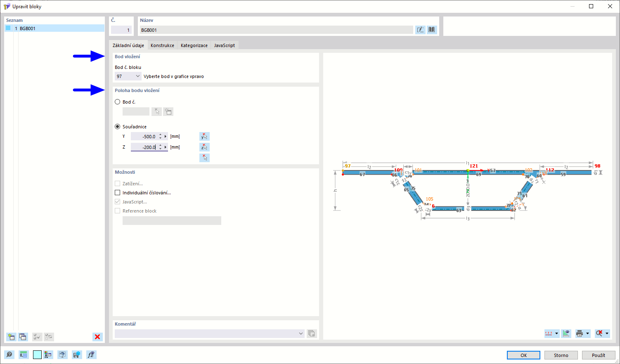The width and height of the screenshot is (620, 364).
Task: Pick the Y coordinate graphically
Action: [204, 136]
